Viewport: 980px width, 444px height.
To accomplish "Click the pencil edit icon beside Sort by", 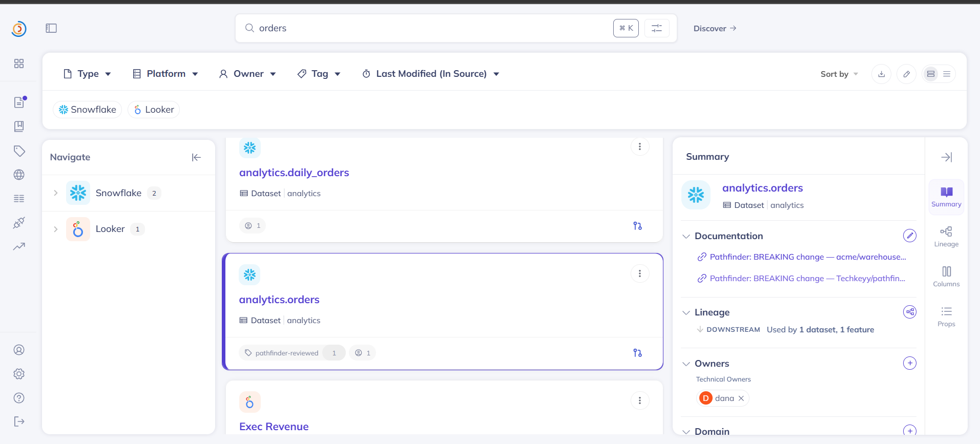I will (x=907, y=74).
